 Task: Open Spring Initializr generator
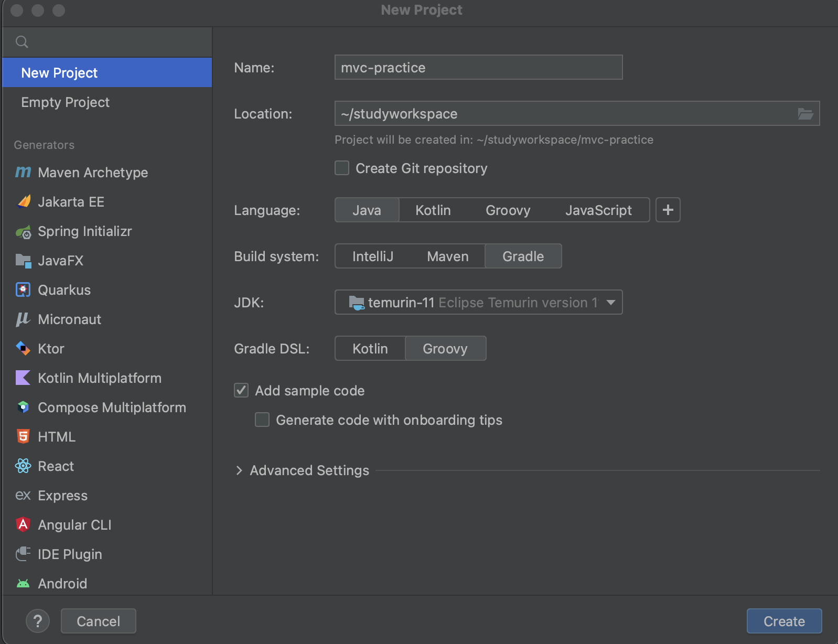(107, 231)
